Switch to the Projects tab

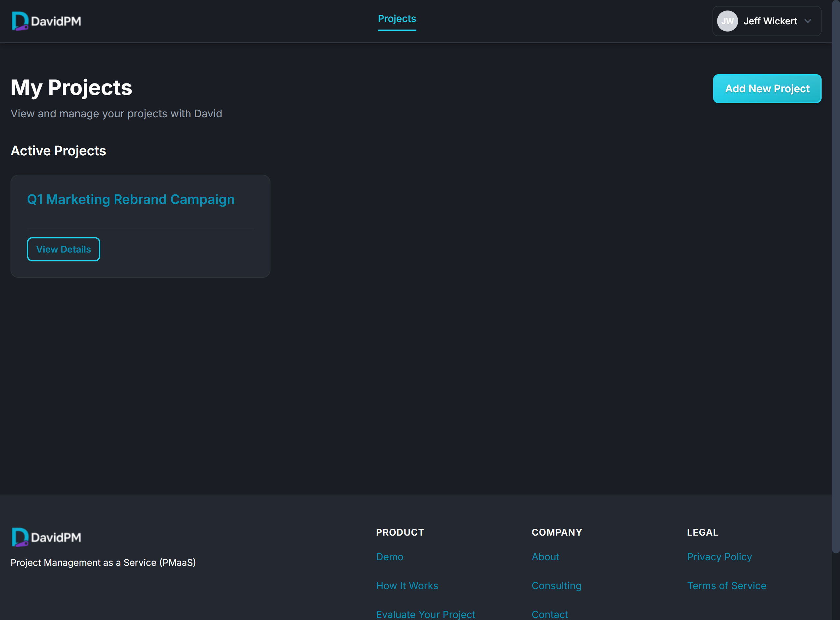coord(397,18)
